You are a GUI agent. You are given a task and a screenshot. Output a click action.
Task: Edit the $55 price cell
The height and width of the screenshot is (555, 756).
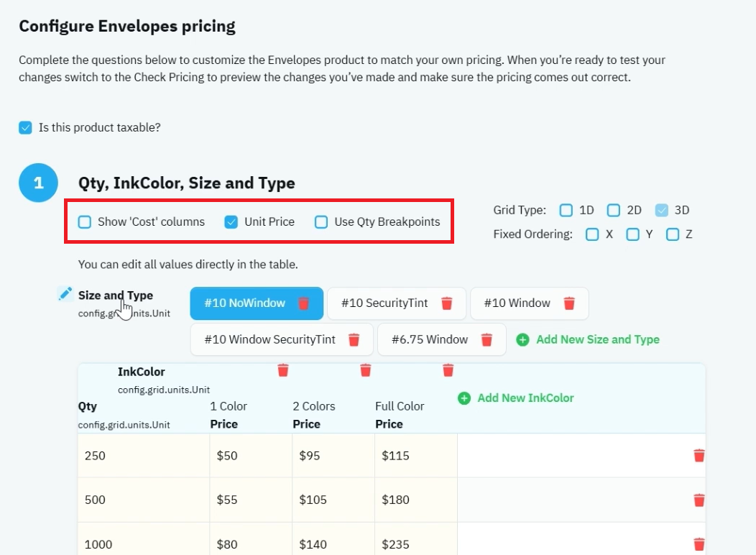pos(252,500)
